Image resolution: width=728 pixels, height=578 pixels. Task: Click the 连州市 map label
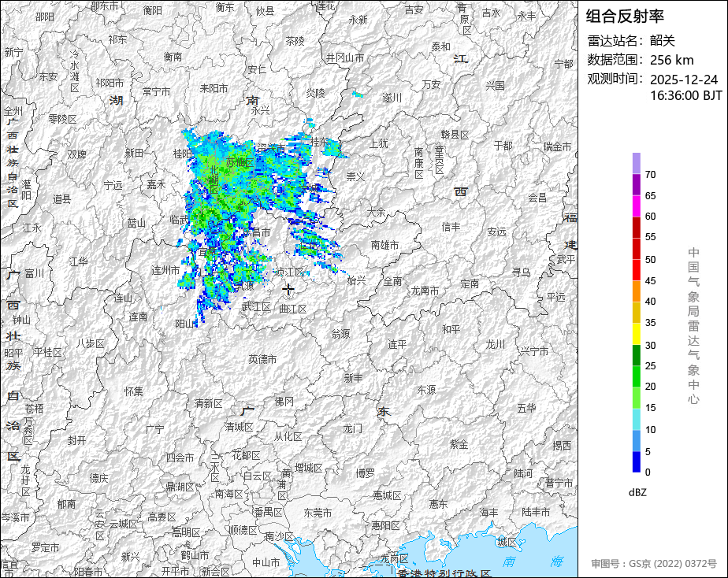click(x=165, y=270)
